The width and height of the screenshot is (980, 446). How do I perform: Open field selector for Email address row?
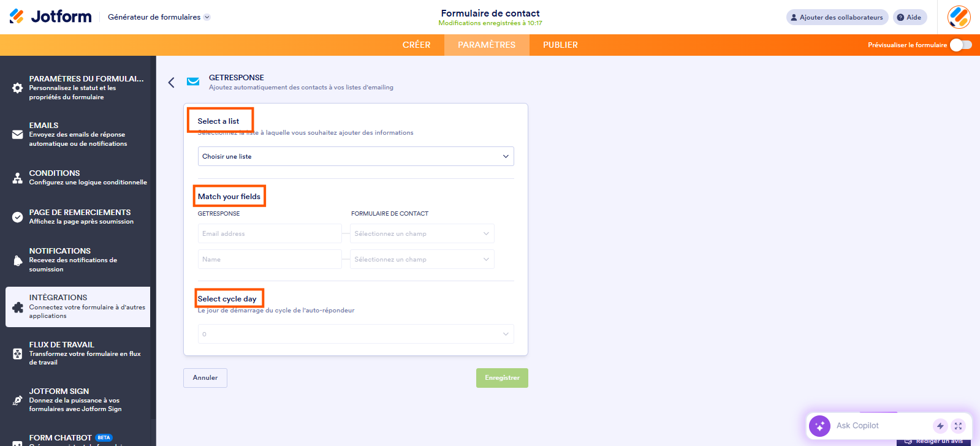click(x=422, y=233)
